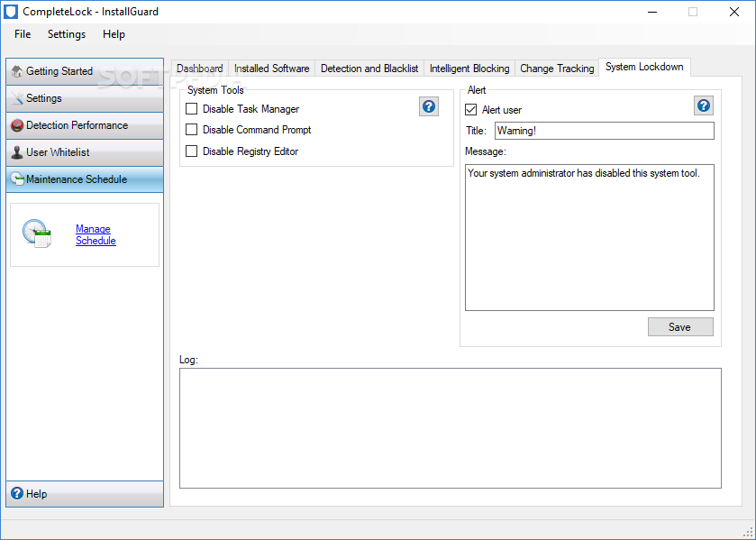Click the Getting Started house icon
The image size is (756, 540).
coord(17,71)
